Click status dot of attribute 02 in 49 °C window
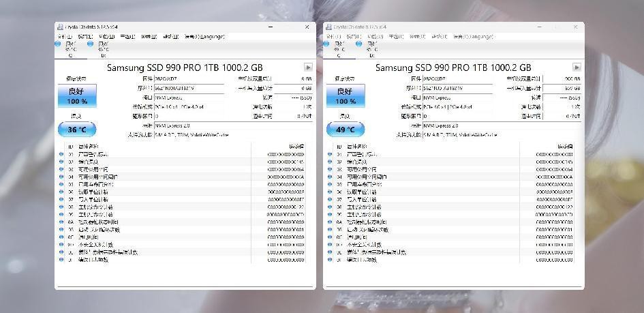Screen dimensions: 644x313 click(330, 162)
